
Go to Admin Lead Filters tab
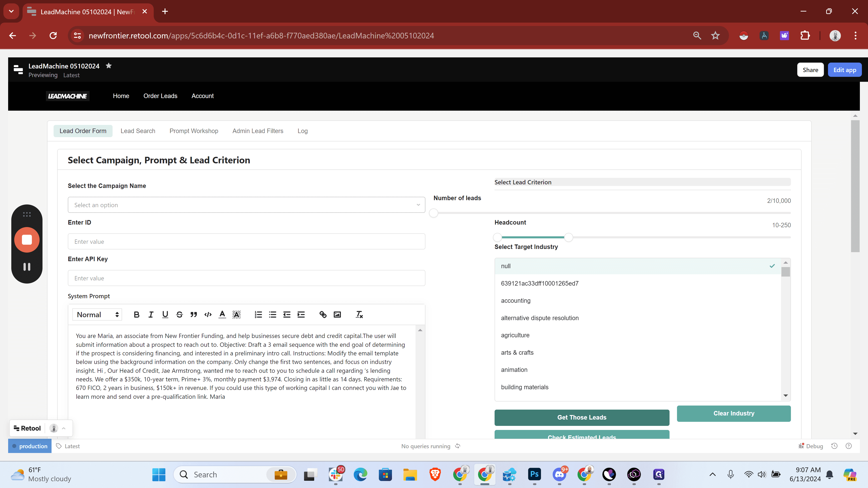[258, 131]
